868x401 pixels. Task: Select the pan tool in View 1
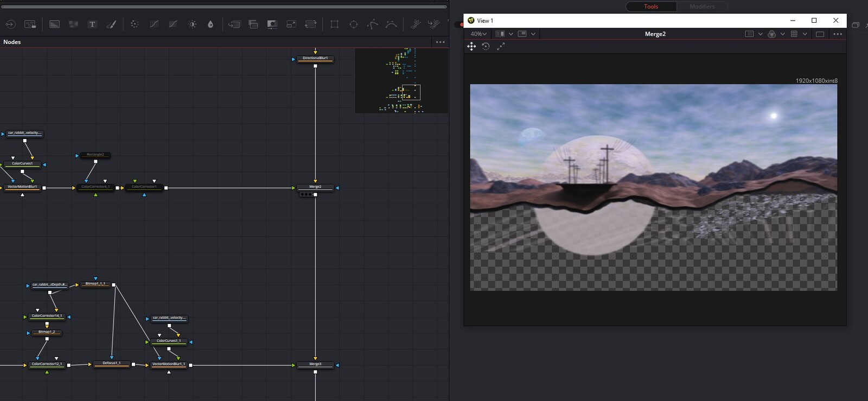point(471,47)
